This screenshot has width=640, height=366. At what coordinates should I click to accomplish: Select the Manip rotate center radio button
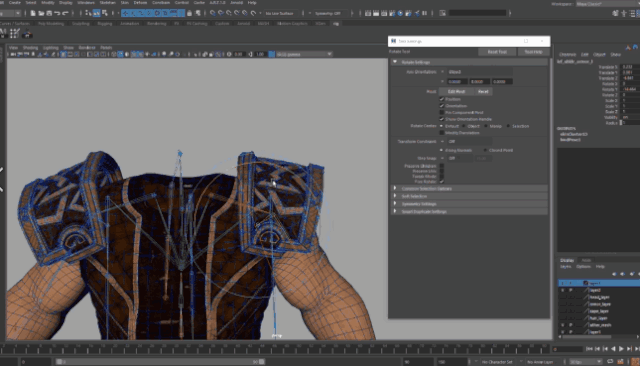pos(486,126)
